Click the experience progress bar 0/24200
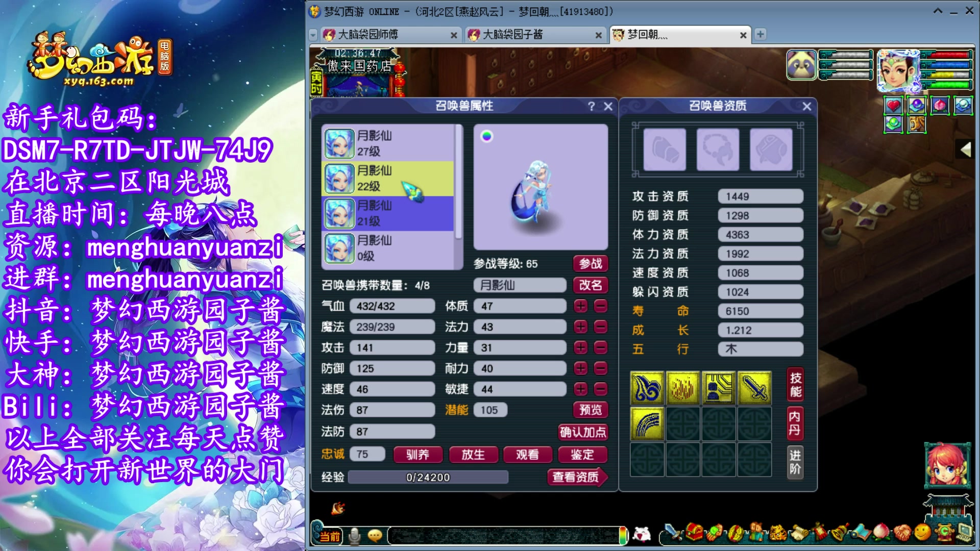 click(428, 478)
